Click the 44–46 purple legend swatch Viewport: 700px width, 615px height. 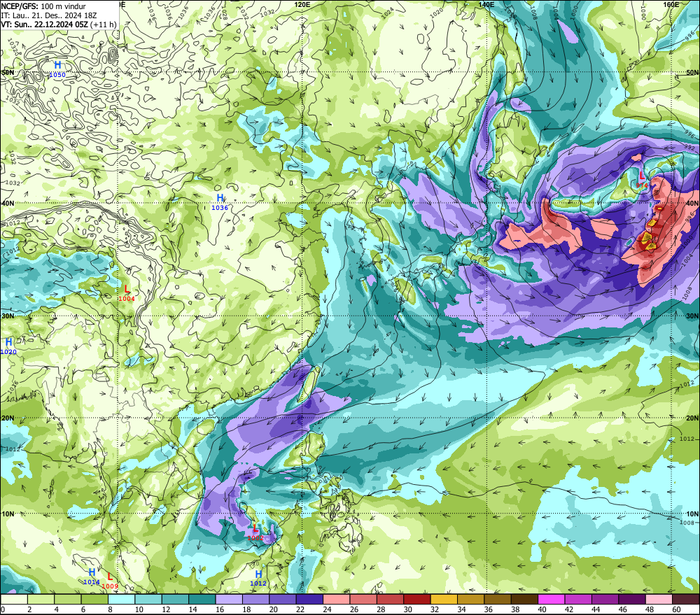605,599
